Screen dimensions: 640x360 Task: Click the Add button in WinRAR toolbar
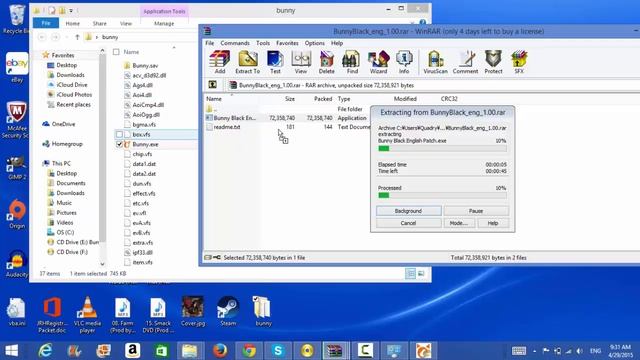click(x=220, y=62)
